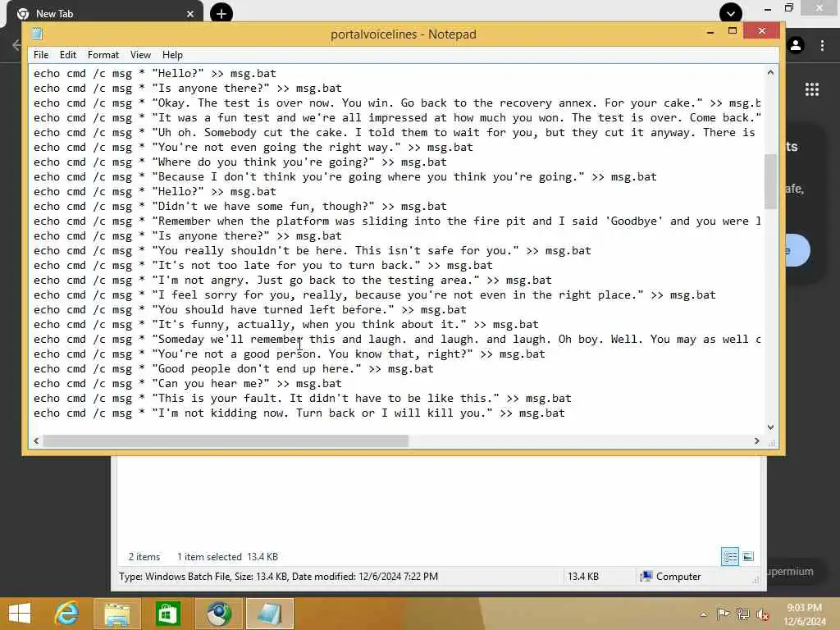840x630 pixels.
Task: Open the Format menu in Notepad
Action: pos(103,55)
